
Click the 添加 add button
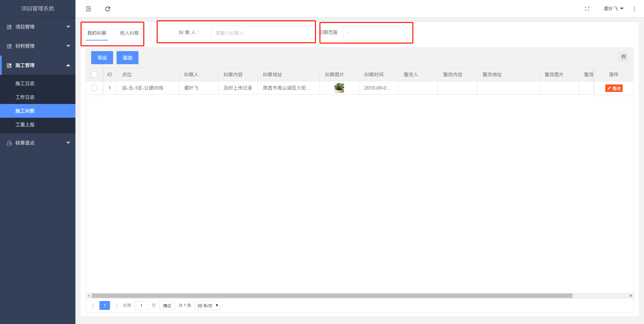127,58
